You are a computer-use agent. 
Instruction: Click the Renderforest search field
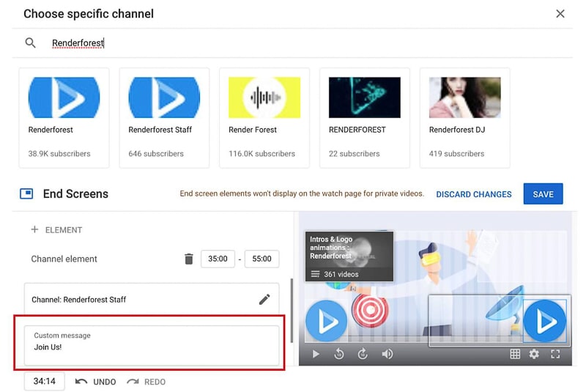pos(292,43)
